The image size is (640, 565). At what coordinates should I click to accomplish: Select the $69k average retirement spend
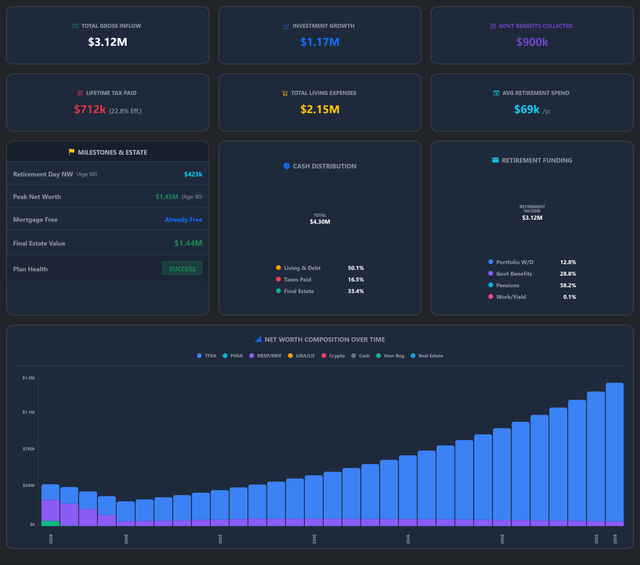(x=527, y=109)
